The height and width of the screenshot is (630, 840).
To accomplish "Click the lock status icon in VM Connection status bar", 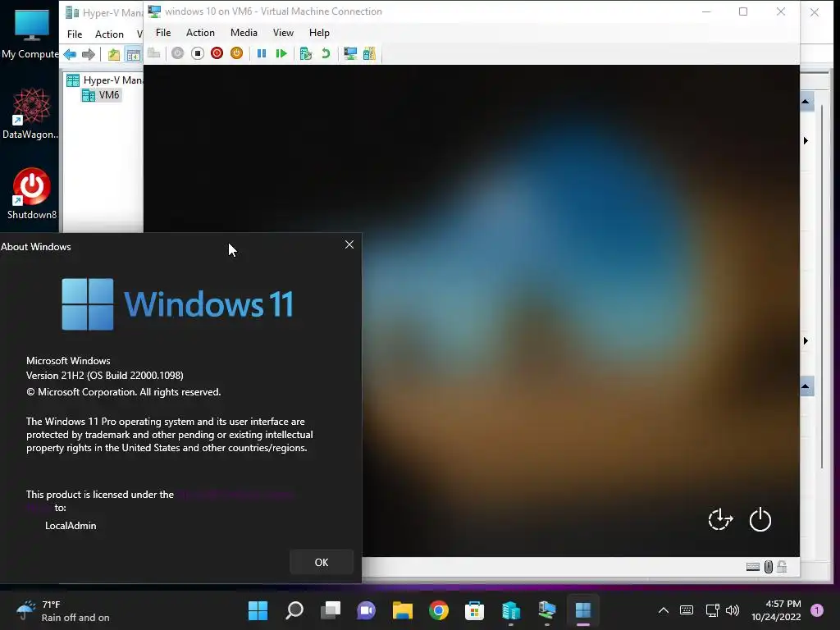I will point(782,567).
